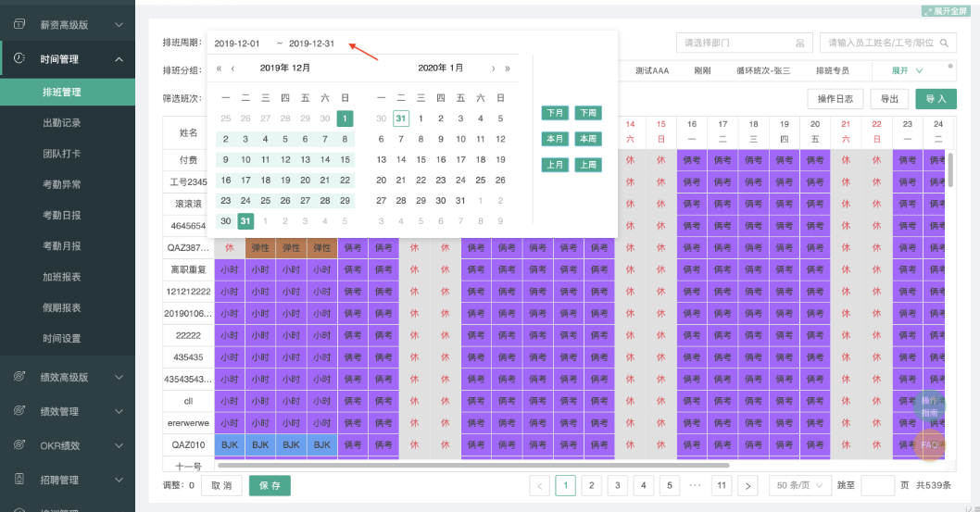Click the vertical table scrollbar
980x512 pixels.
[950, 169]
